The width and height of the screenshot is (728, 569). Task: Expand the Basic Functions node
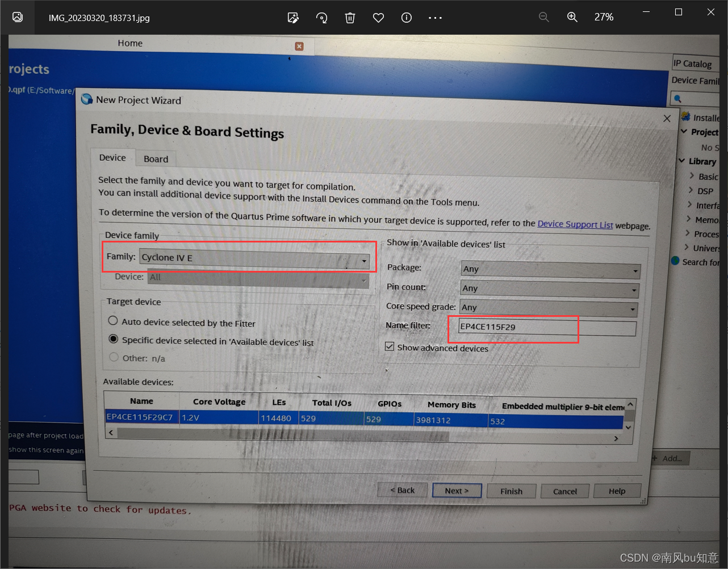pos(691,175)
